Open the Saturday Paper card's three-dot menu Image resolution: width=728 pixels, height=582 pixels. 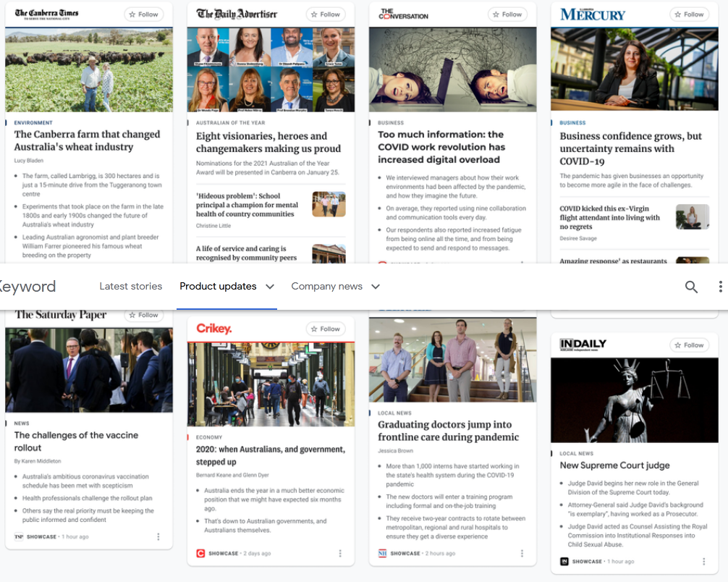point(158,536)
